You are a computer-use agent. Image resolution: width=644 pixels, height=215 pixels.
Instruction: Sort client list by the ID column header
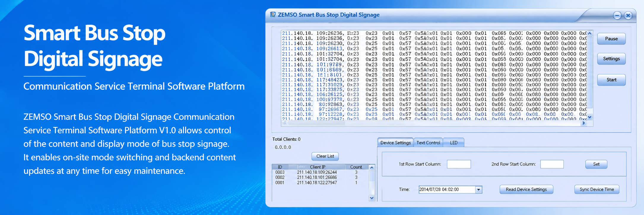coord(280,167)
